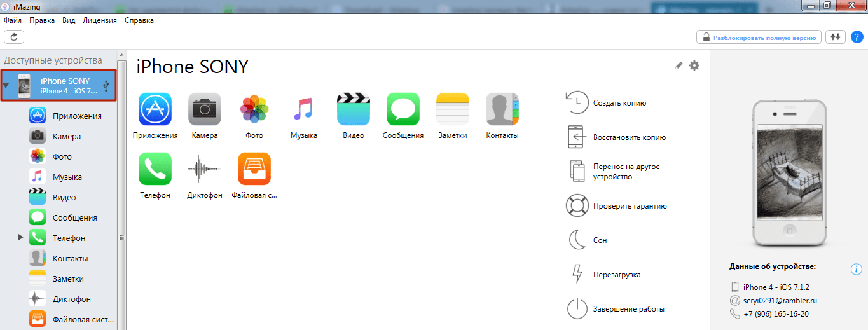The height and width of the screenshot is (330, 868).
Task: Click the pencil rename icon beside device title
Action: click(679, 65)
